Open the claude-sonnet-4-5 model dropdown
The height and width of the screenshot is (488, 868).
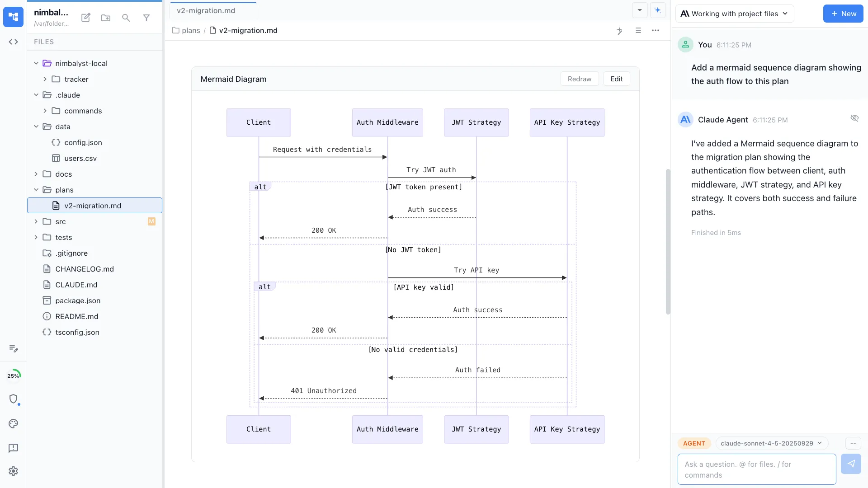tap(771, 443)
